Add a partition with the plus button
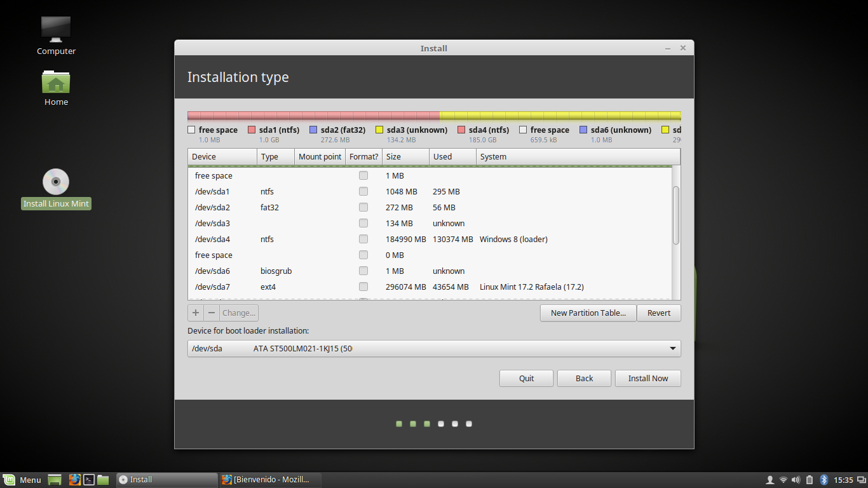Viewport: 868px width, 488px height. click(196, 313)
